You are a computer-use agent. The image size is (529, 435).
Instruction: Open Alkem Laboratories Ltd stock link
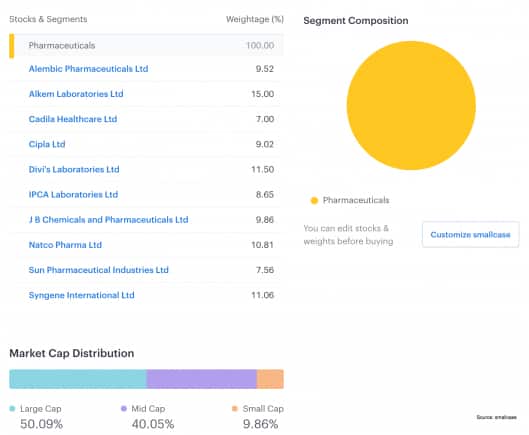tap(76, 94)
